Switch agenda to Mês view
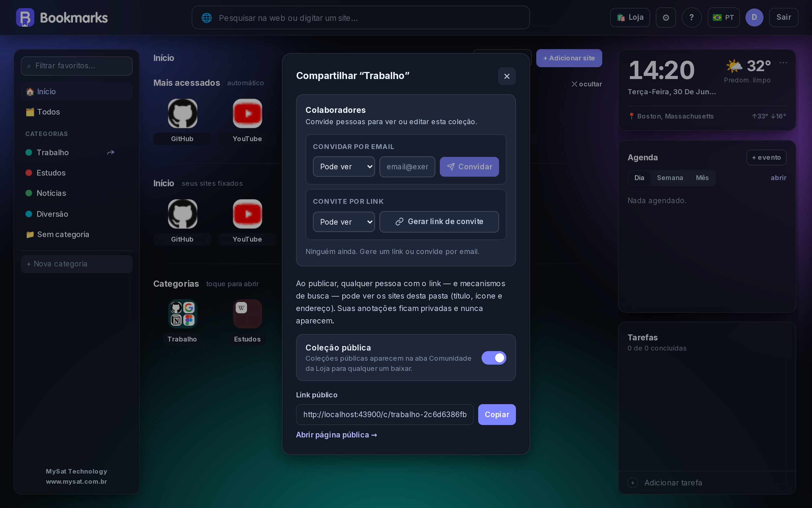Viewport: 812px width, 508px height. pos(702,178)
